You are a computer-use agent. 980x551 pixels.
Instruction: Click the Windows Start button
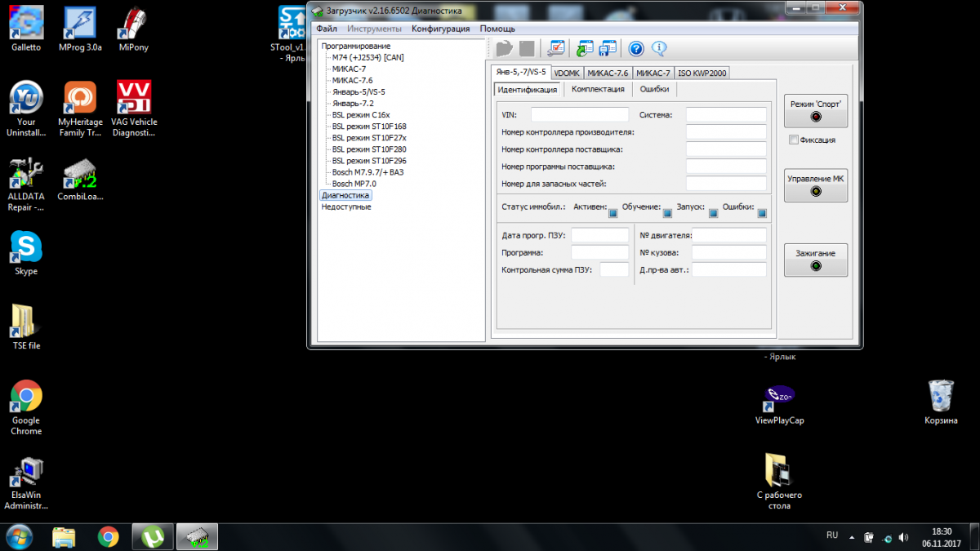[20, 536]
